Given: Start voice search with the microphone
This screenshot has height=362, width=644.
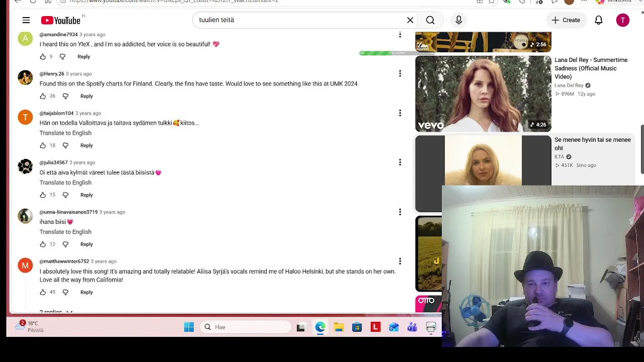Looking at the screenshot, I should click(x=459, y=20).
